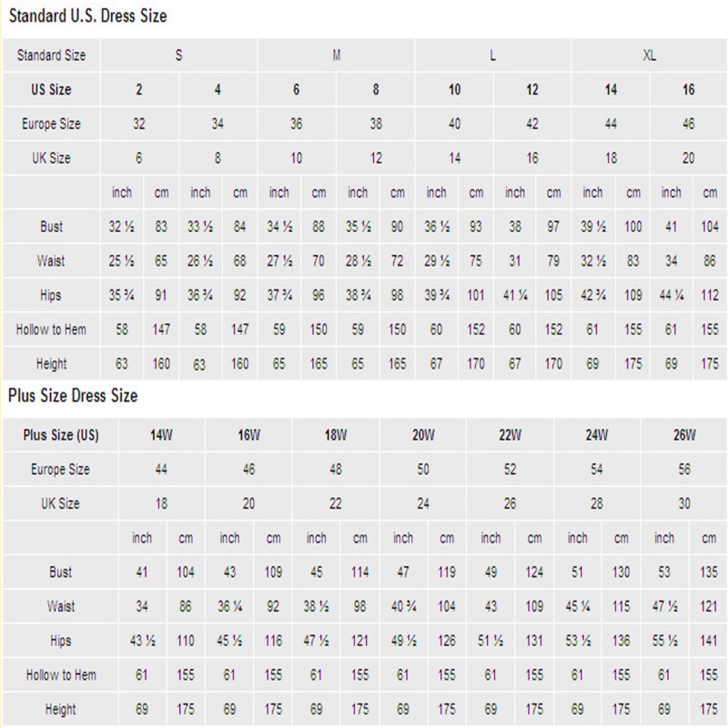Select the 20W plus size header
Viewport: 728px width, 728px height.
click(x=423, y=435)
